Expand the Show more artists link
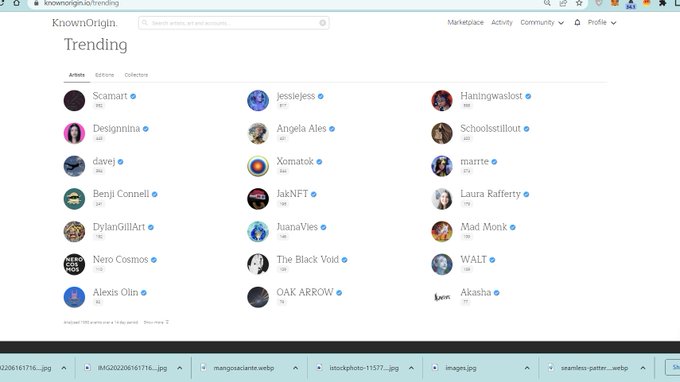680x382 pixels. tap(156, 322)
